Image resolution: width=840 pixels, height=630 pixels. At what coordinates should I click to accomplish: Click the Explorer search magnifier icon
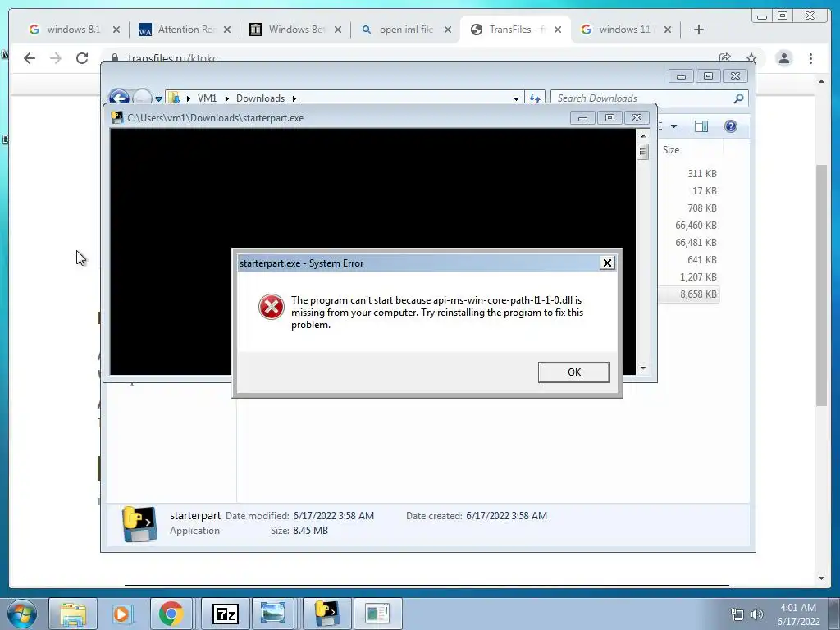coord(738,98)
